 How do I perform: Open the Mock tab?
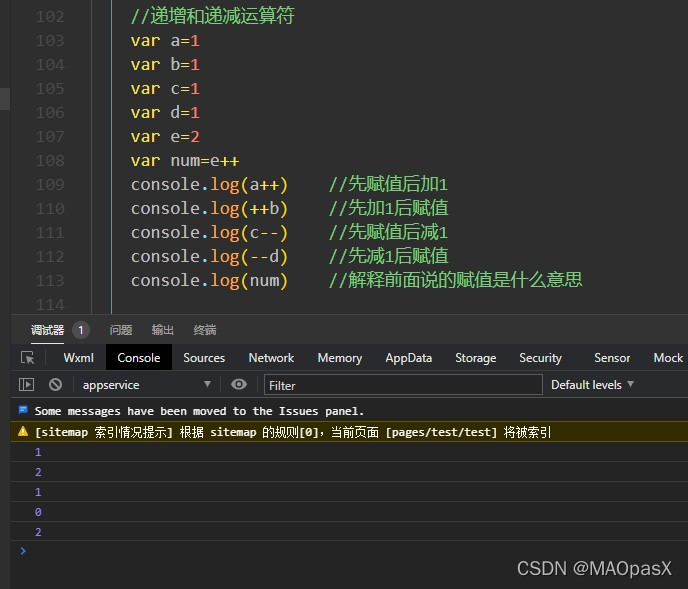coord(668,358)
